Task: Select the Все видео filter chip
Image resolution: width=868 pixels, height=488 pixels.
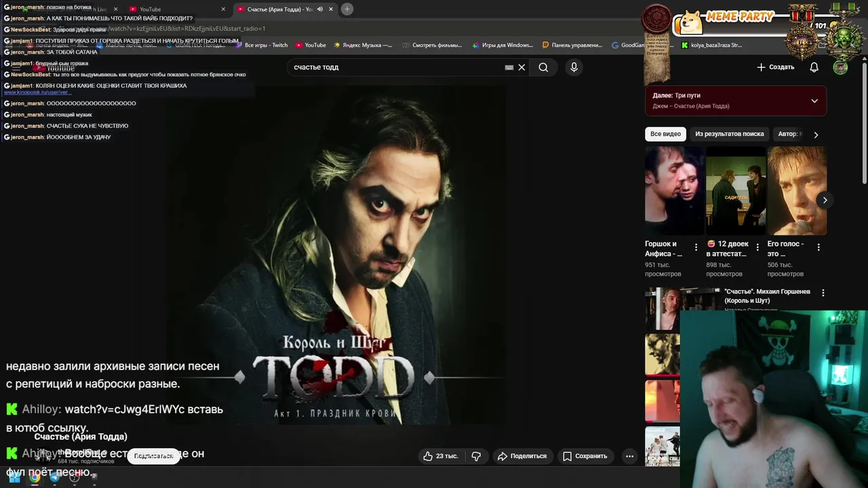Action: point(665,134)
